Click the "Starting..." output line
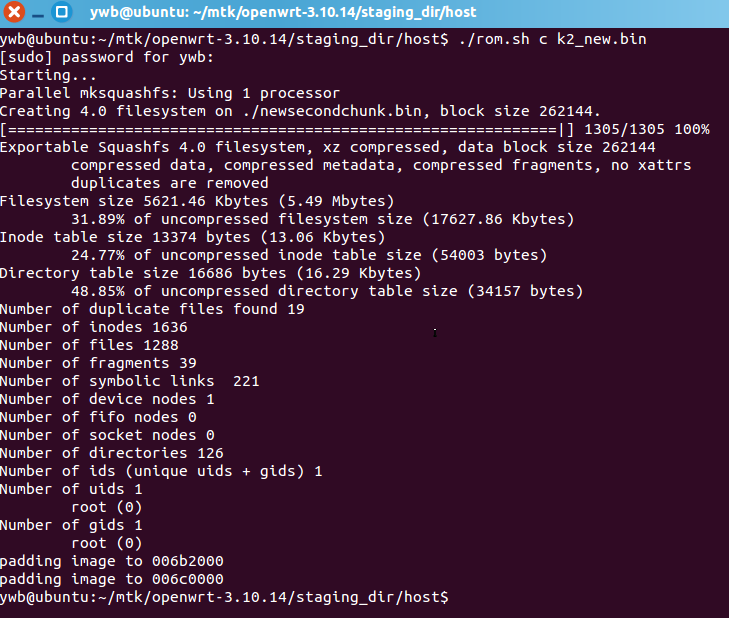 pos(48,75)
